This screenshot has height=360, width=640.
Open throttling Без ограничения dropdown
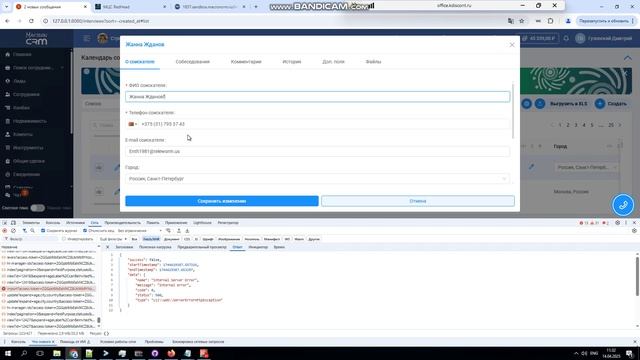point(140,231)
